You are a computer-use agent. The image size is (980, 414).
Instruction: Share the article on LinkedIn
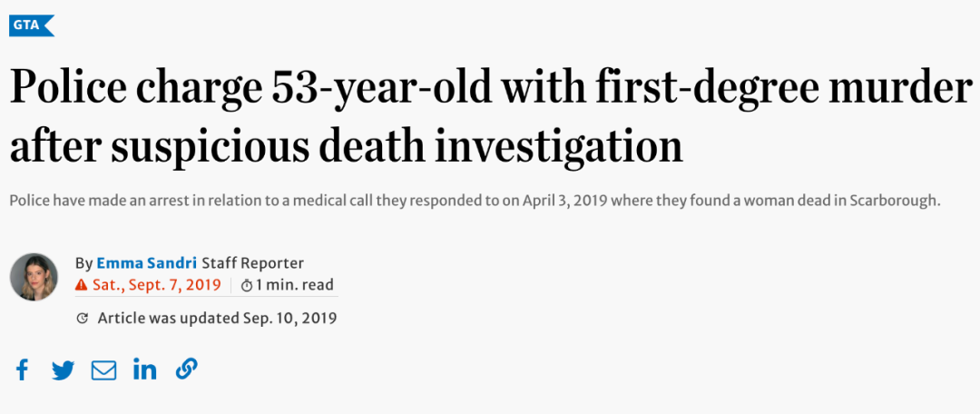tap(145, 370)
